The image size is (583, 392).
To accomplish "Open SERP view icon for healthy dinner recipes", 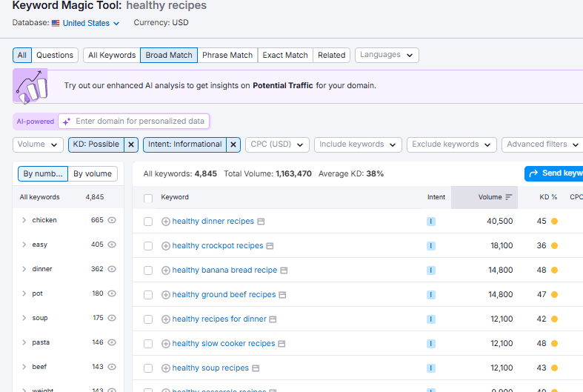I will pyautogui.click(x=261, y=222).
